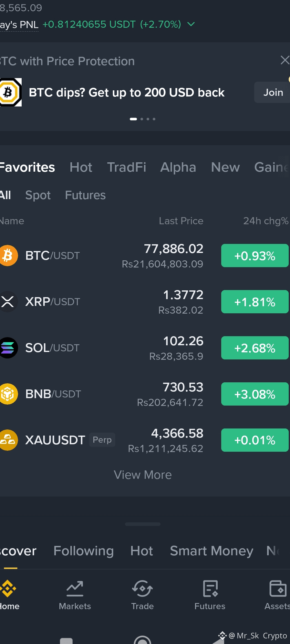Tap the gold bars XAUUSDT icon
Image resolution: width=290 pixels, height=644 pixels.
(x=8, y=440)
